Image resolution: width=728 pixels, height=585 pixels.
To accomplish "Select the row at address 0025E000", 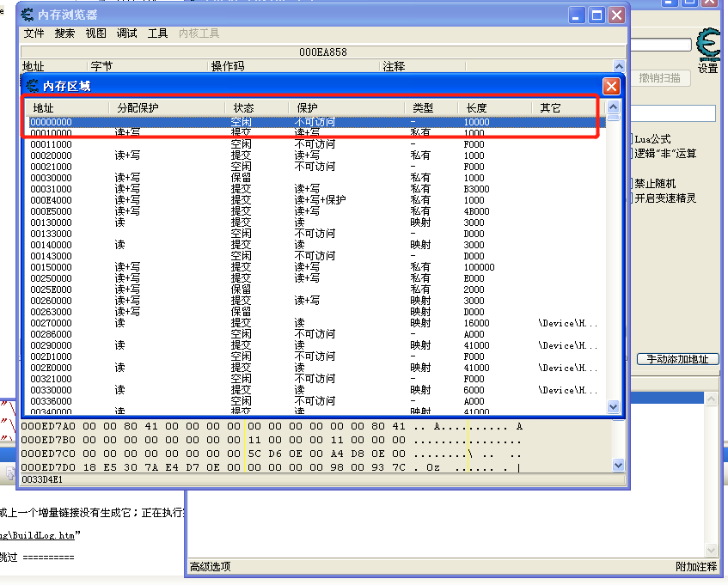I will [x=317, y=289].
